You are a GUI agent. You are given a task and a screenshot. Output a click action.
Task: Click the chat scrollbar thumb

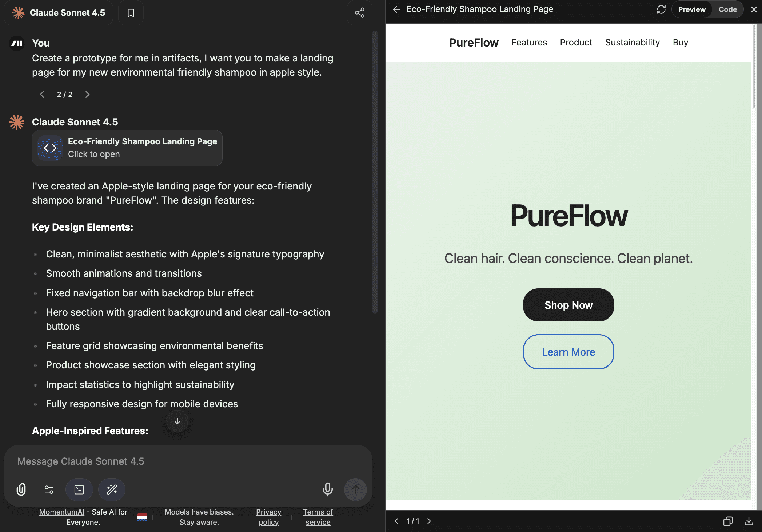pyautogui.click(x=375, y=171)
